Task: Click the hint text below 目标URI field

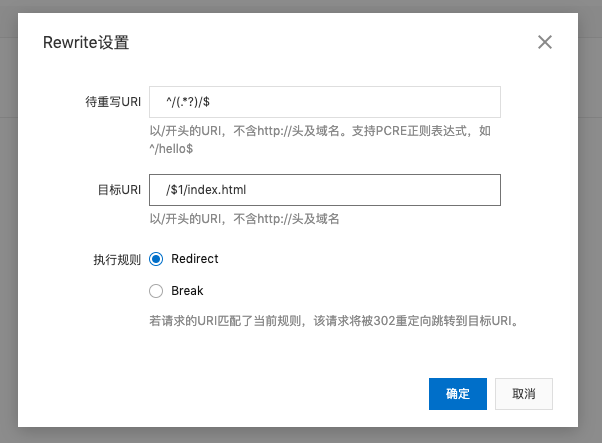Action: tap(249, 219)
